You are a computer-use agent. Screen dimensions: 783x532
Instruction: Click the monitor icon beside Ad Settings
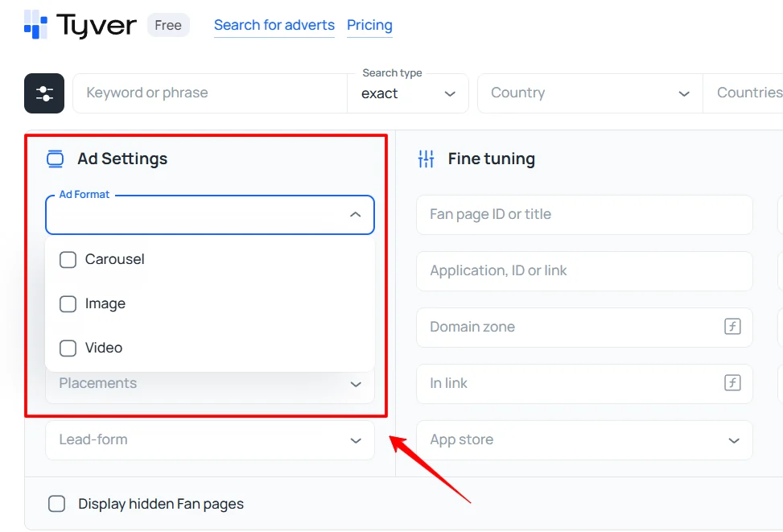(54, 159)
